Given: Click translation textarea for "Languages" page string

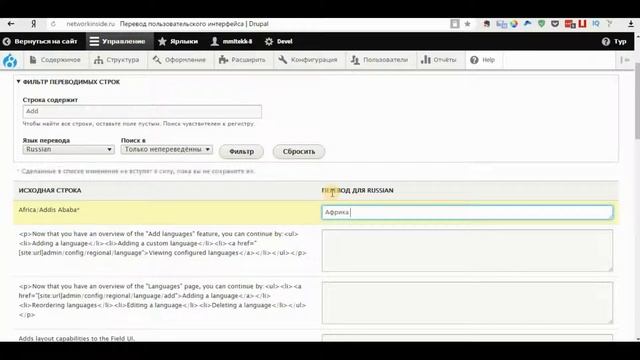Looking at the screenshot, I should 467,302.
